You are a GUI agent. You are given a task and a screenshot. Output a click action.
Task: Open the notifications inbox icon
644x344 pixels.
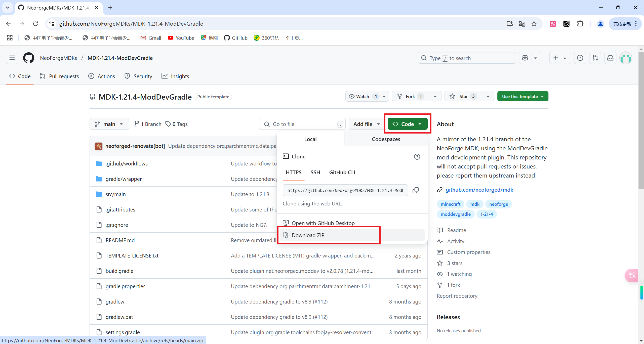click(x=610, y=58)
